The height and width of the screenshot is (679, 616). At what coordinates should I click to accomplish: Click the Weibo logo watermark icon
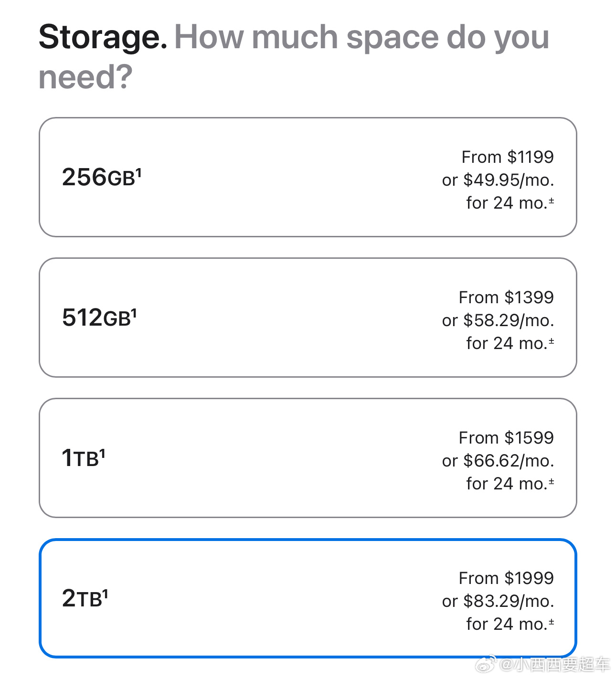click(486, 664)
